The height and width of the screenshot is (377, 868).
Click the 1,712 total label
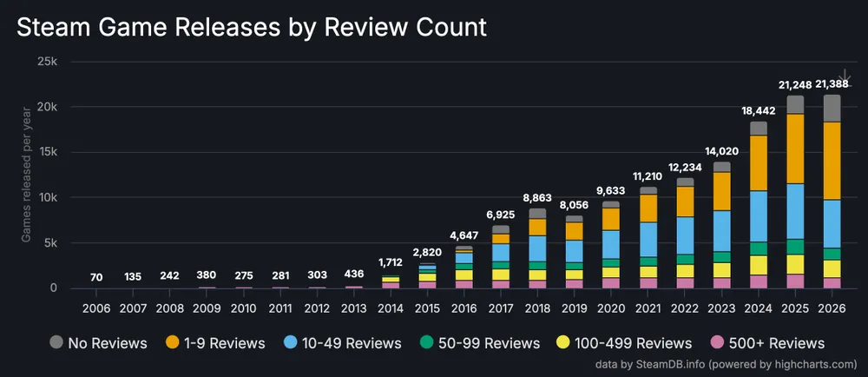coord(391,262)
